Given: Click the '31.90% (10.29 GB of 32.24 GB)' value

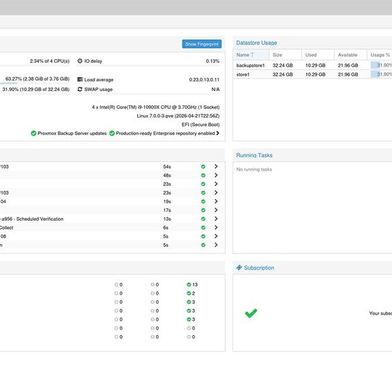Looking at the screenshot, I should coord(36,89).
